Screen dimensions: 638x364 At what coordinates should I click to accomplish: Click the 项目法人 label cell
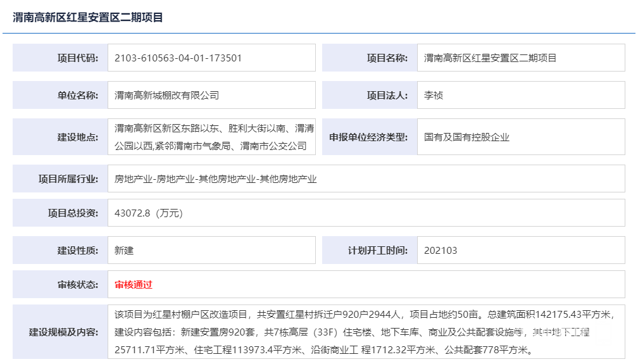pyautogui.click(x=370, y=96)
